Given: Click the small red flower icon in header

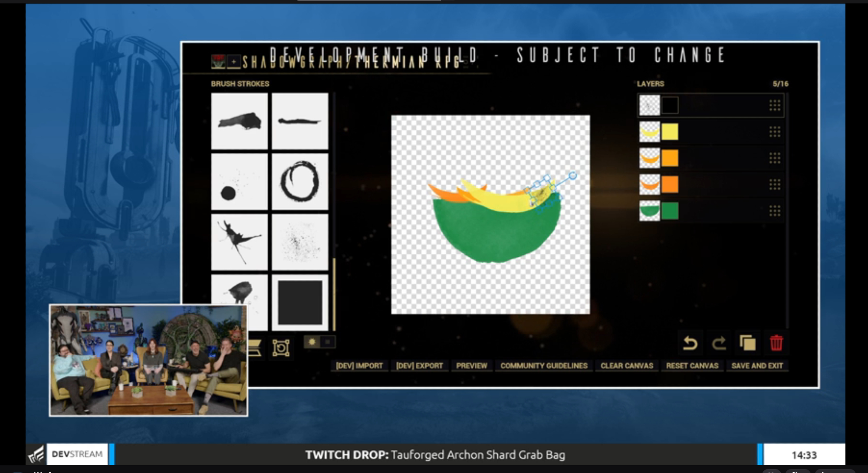Looking at the screenshot, I should [x=218, y=61].
